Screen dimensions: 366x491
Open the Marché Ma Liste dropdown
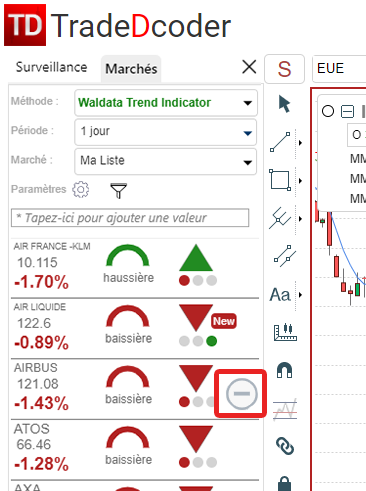(166, 161)
